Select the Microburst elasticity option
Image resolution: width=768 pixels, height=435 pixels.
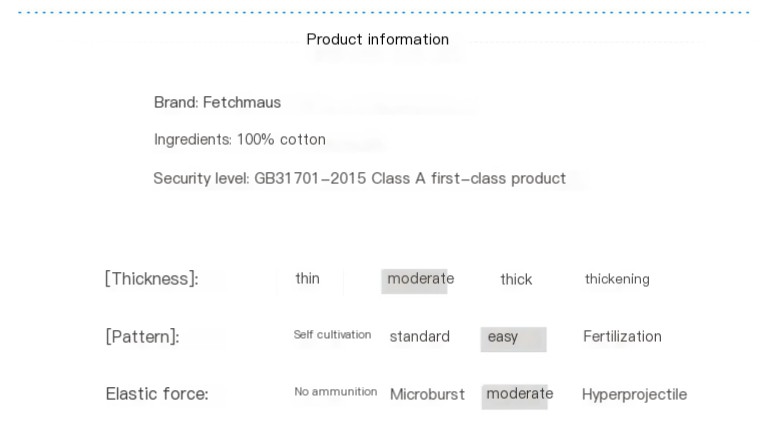[427, 395]
